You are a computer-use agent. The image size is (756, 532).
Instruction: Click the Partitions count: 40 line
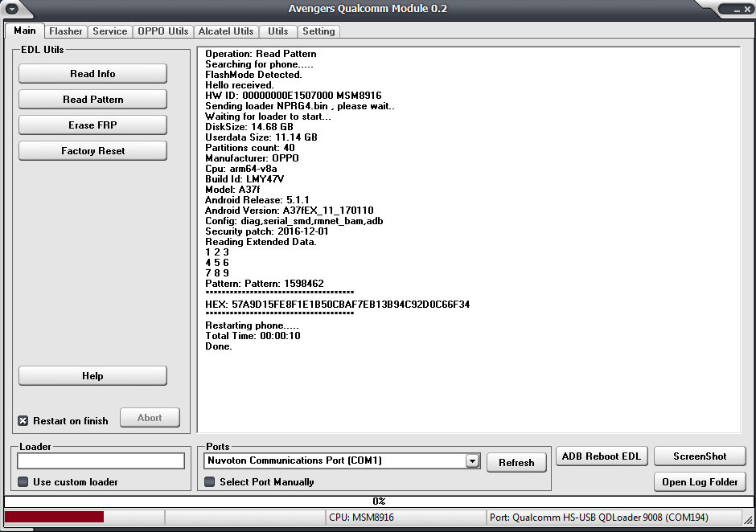click(x=250, y=148)
